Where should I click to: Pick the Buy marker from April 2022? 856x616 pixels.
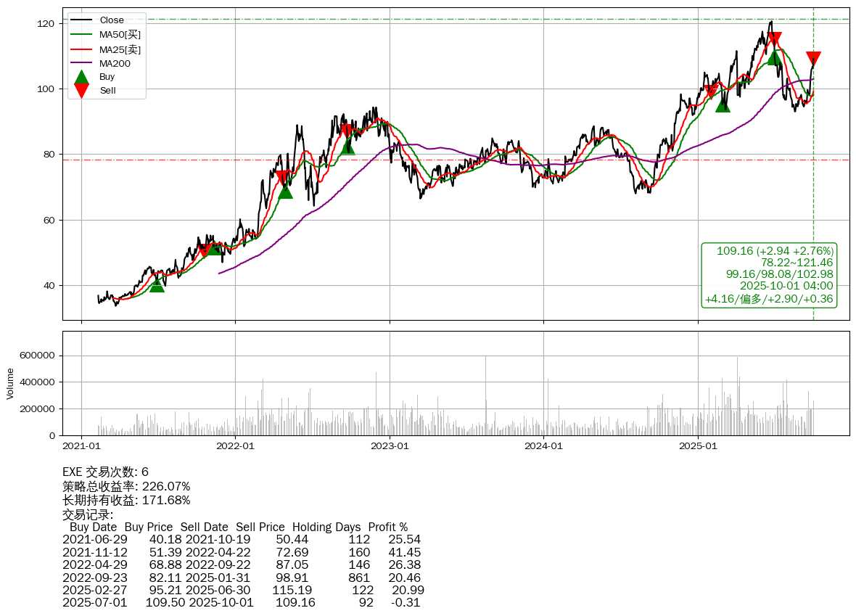point(285,191)
